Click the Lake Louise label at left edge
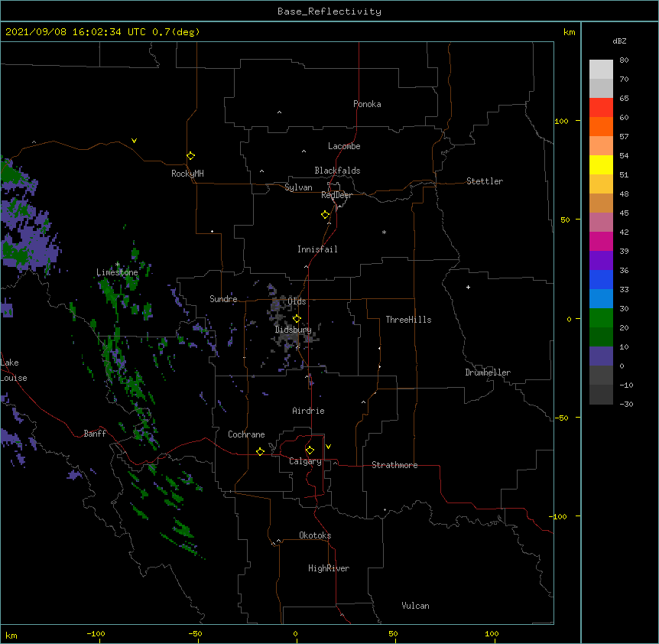Viewport: 659px width, 644px height. point(14,370)
